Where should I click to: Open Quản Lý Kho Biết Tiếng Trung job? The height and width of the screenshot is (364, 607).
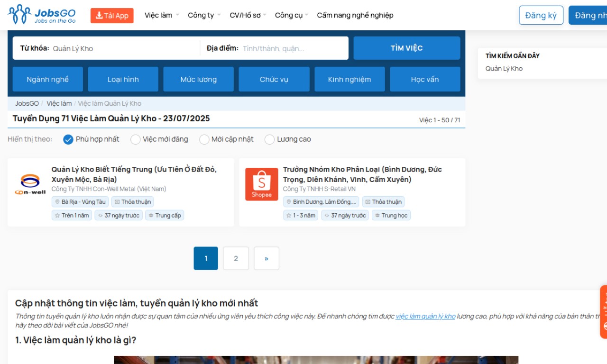pyautogui.click(x=134, y=174)
